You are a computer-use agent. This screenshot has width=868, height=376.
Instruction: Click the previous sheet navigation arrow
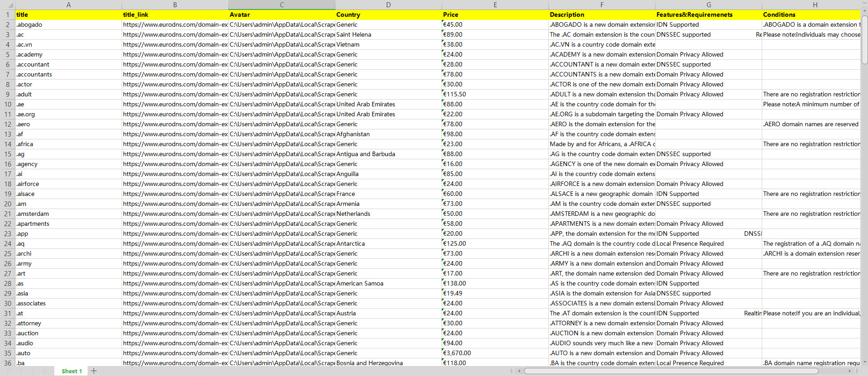21,371
